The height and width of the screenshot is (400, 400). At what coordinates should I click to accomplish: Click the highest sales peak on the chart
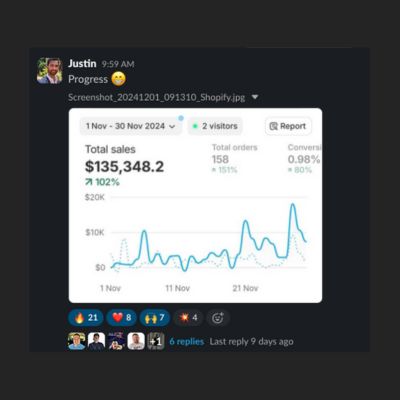click(293, 204)
